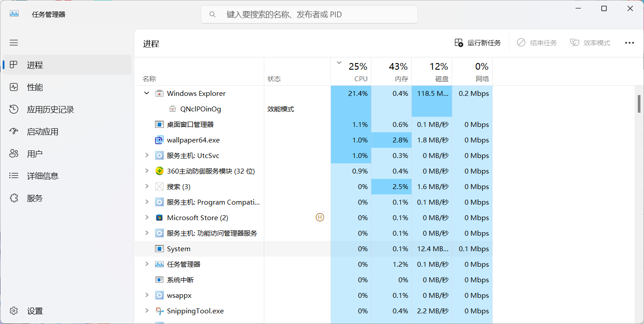
Task: Click the Performance (性能) sidebar icon
Action: coord(14,87)
